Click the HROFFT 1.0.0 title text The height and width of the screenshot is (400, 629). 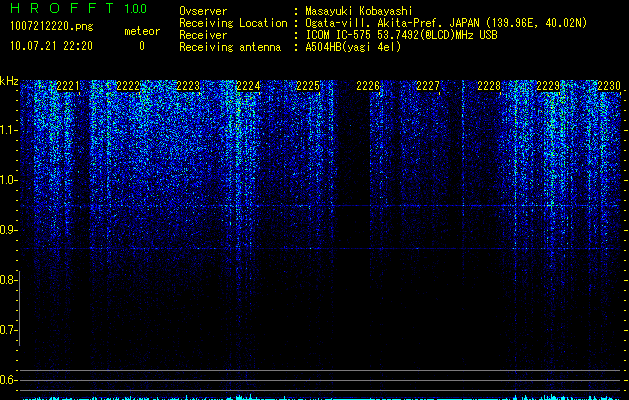[78, 8]
